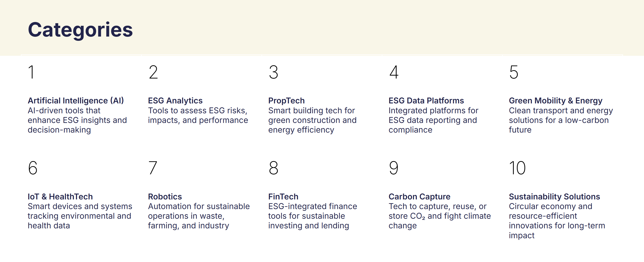Click the Carbon Capture CO₂ description text
644x262 pixels.
[440, 216]
